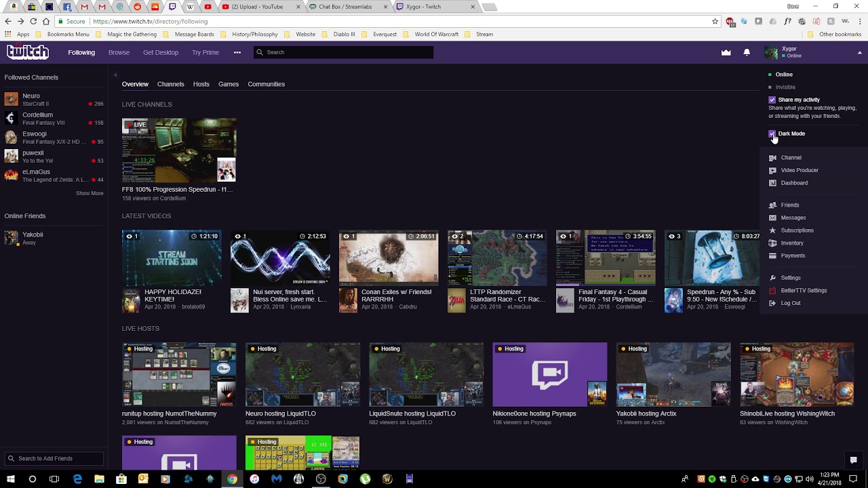The height and width of the screenshot is (488, 868).
Task: Open Chrome in the taskbar
Action: tap(232, 479)
